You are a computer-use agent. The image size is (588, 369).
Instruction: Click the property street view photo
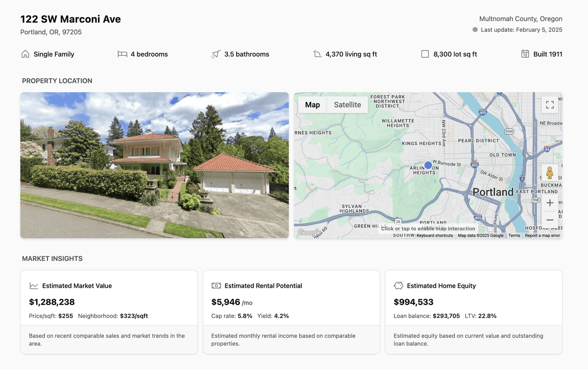[154, 165]
